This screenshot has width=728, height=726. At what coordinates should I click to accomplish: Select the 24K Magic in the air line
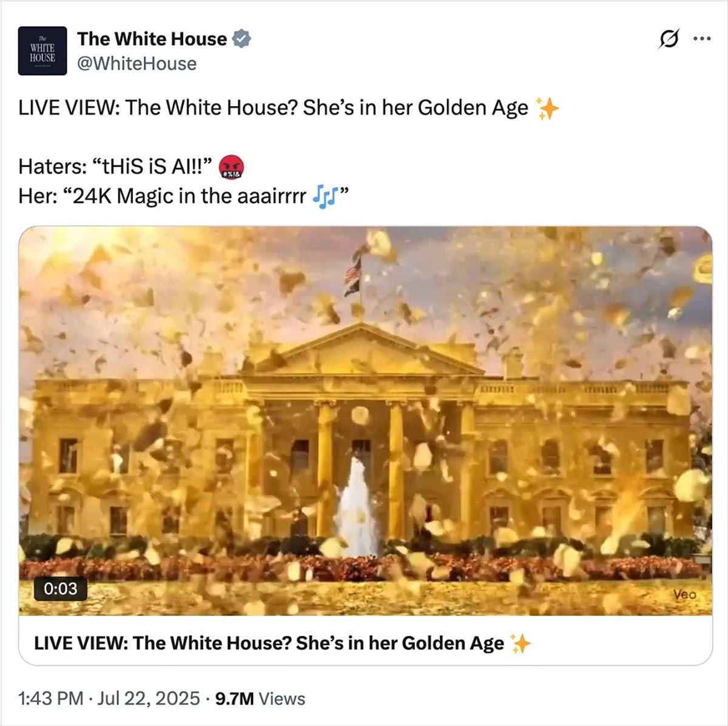[184, 196]
